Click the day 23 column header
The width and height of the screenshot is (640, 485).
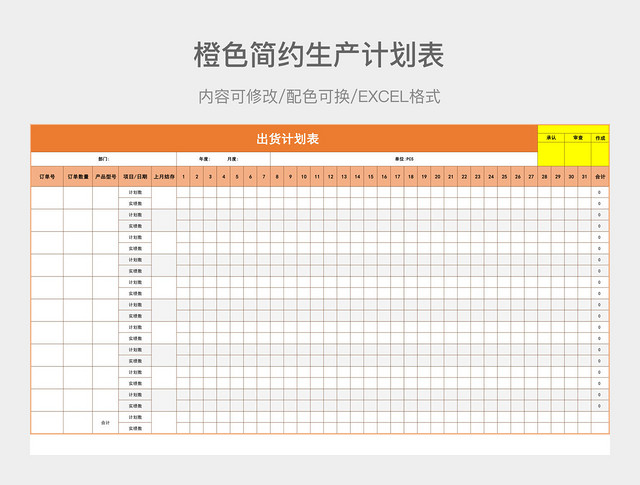point(478,177)
